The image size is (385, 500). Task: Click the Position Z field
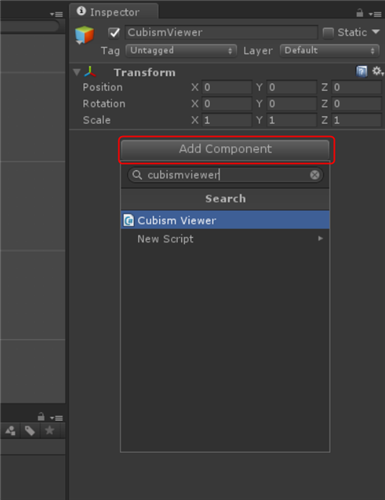tap(357, 87)
